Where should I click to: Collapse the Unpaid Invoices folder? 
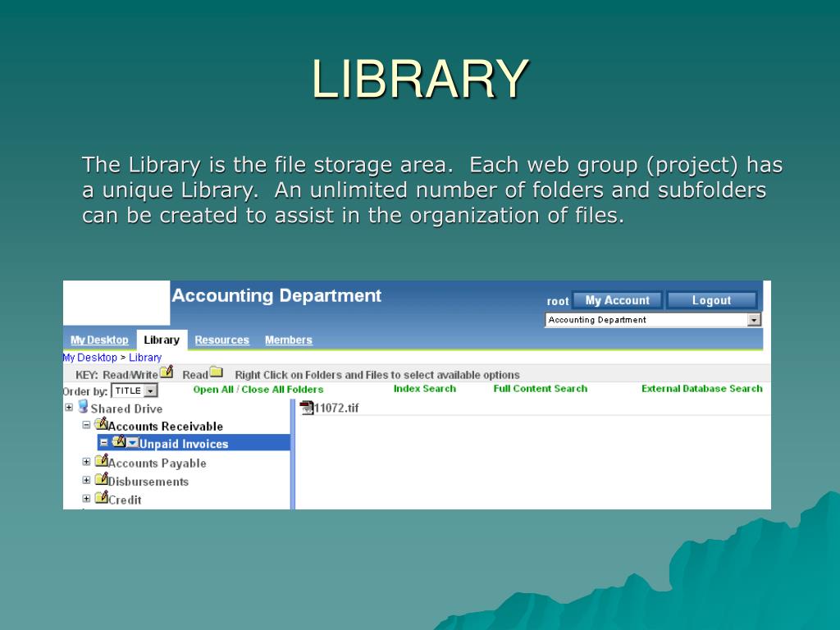104,443
